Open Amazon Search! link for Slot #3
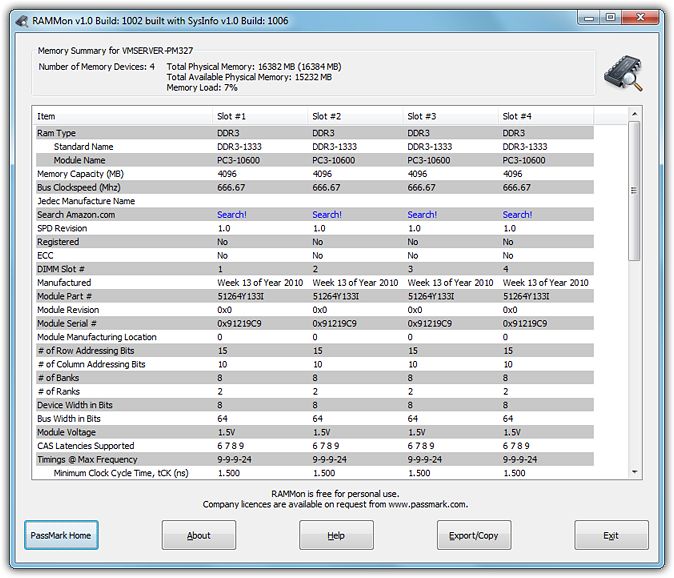 (x=422, y=215)
